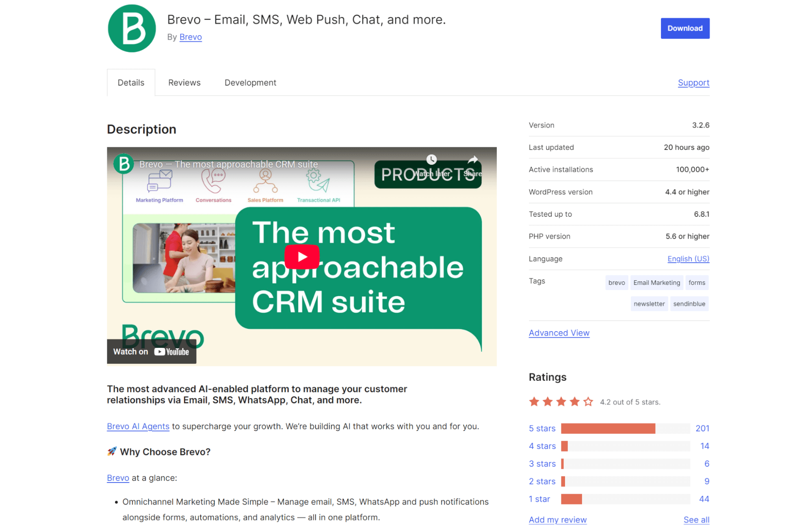Click the empty fifth rating star

[588, 402]
